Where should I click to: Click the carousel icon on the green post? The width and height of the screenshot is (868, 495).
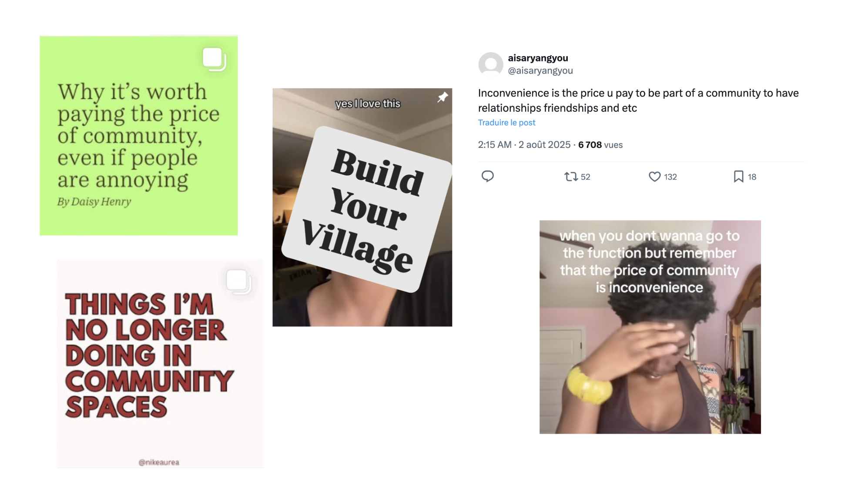214,59
